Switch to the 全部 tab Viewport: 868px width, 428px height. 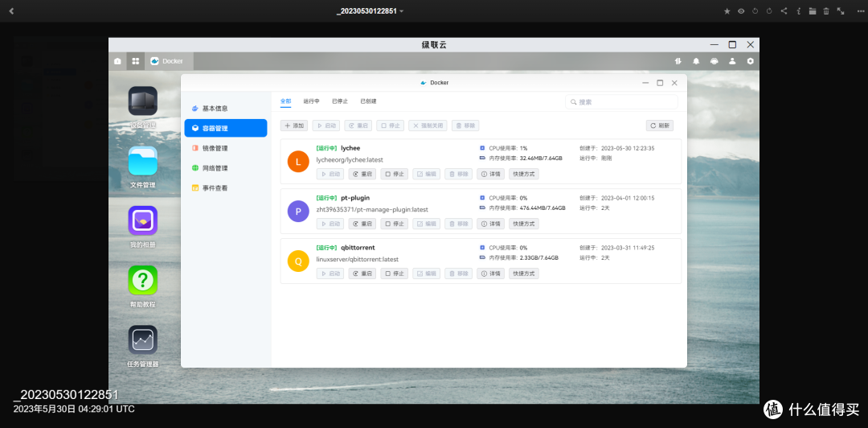click(285, 101)
